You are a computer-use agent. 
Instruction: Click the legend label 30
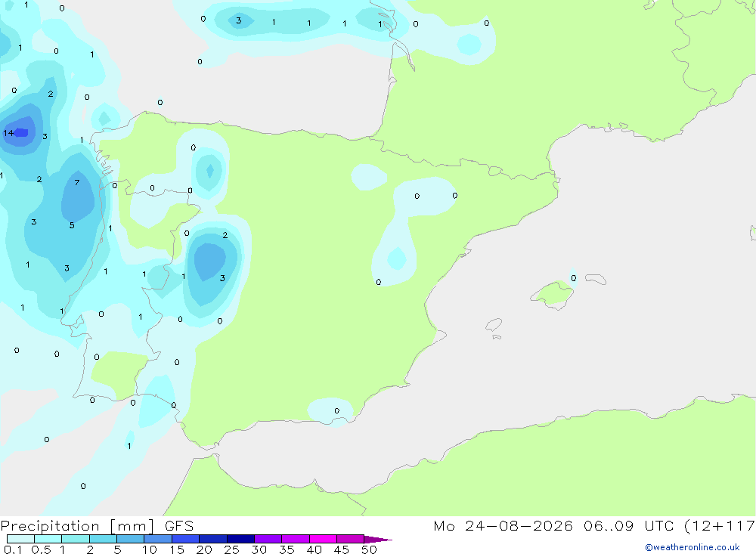coord(259,549)
